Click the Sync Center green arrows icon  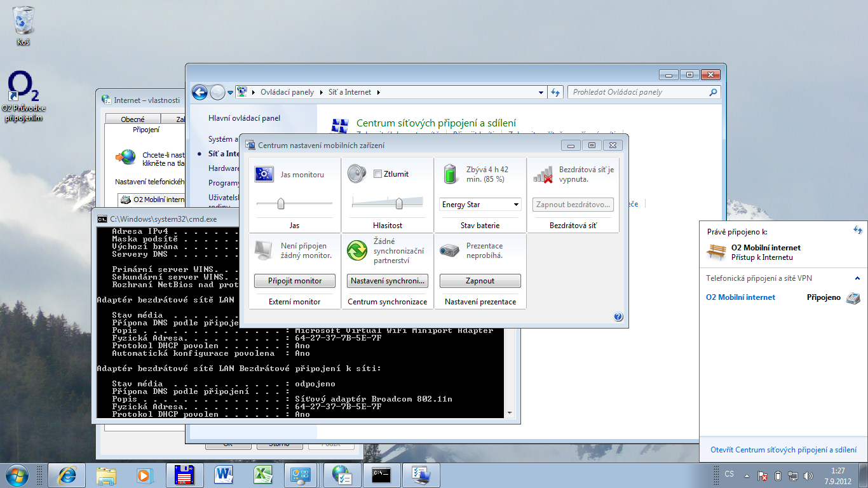point(356,250)
